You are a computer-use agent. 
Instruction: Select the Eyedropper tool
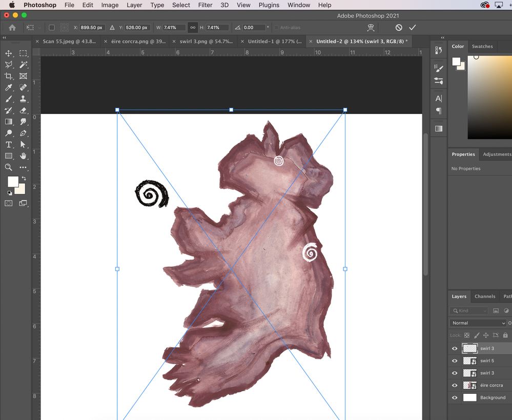9,88
